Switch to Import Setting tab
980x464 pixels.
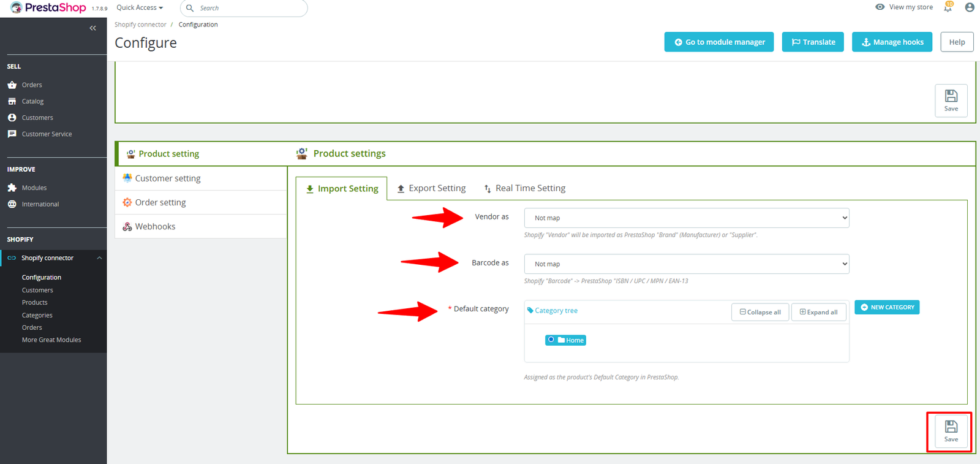coord(342,189)
